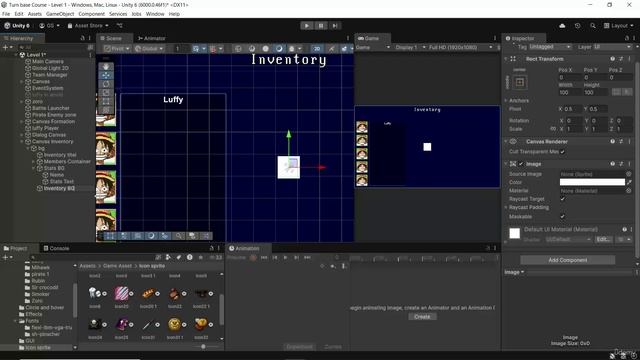Click the Rect Transform anchor preset box

(520, 82)
